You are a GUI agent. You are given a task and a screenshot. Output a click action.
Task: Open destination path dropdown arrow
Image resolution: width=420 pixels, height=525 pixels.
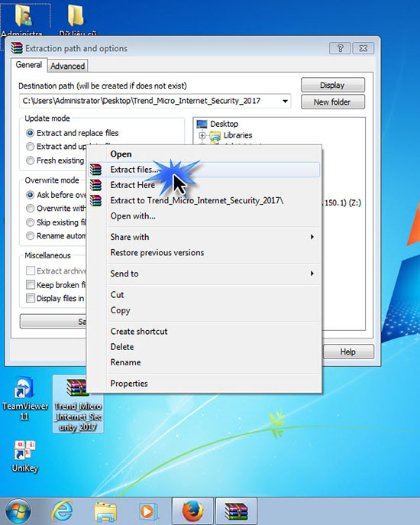285,101
